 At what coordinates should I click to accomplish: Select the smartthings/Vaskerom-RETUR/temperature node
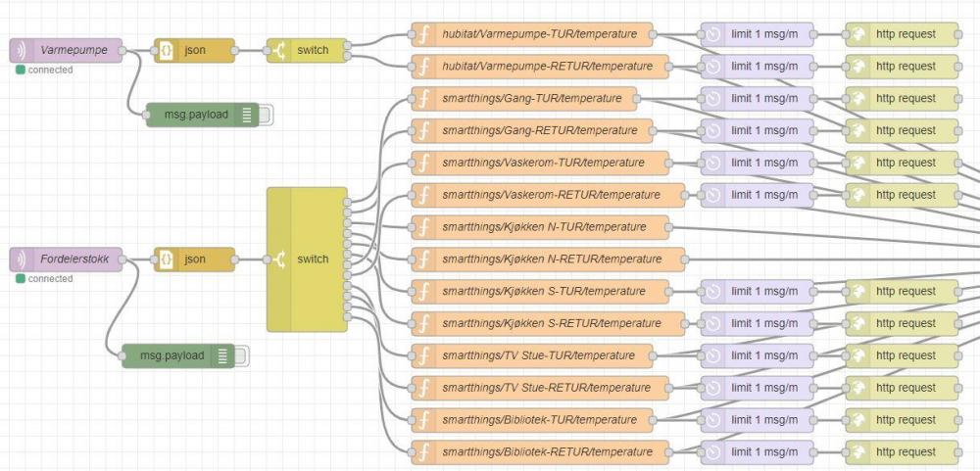pos(554,195)
